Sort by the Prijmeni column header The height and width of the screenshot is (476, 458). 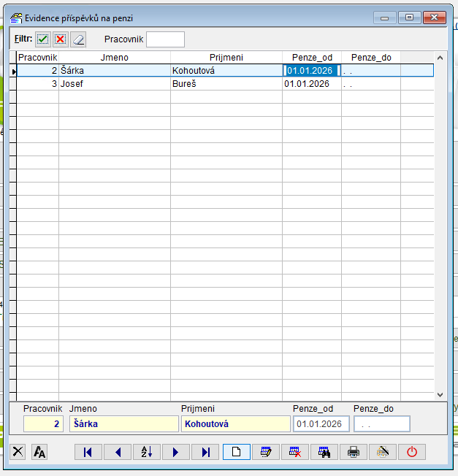click(x=226, y=57)
